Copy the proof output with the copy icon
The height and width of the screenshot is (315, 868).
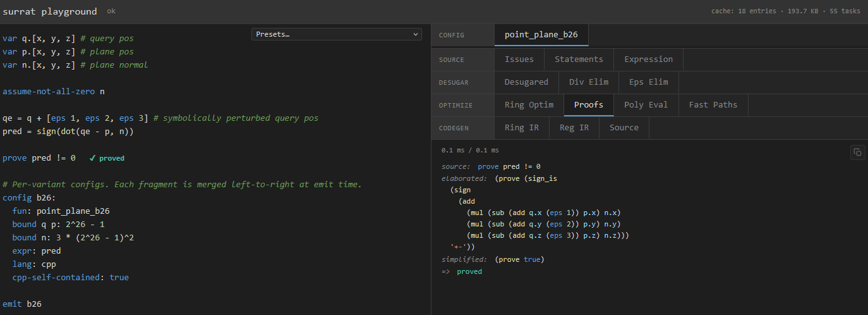tap(857, 152)
